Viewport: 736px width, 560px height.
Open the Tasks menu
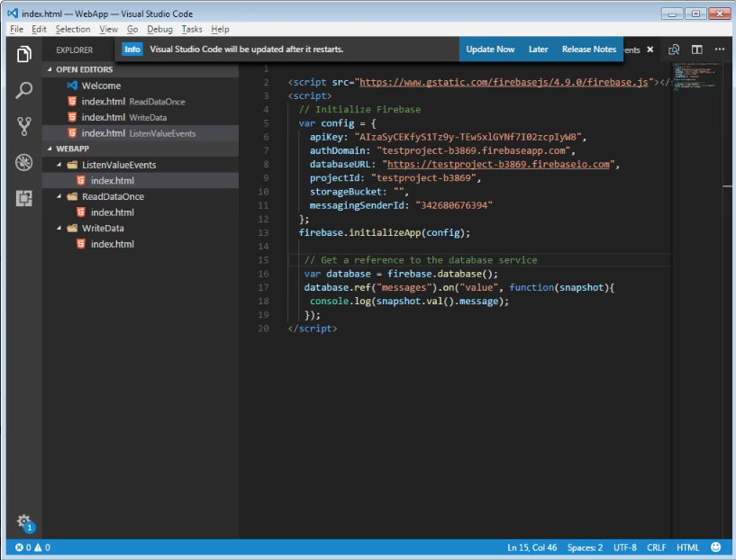[192, 29]
